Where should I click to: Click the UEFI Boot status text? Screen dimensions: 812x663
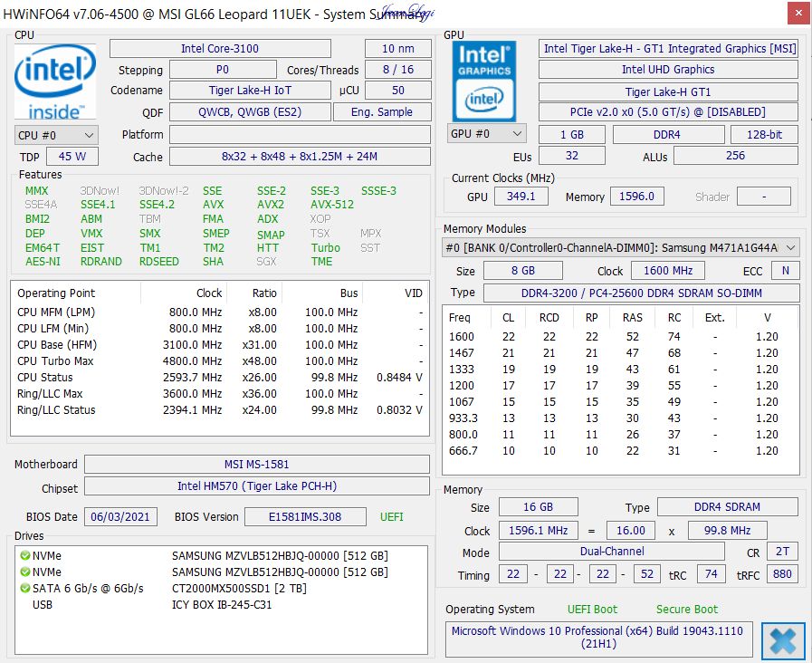pyautogui.click(x=592, y=609)
